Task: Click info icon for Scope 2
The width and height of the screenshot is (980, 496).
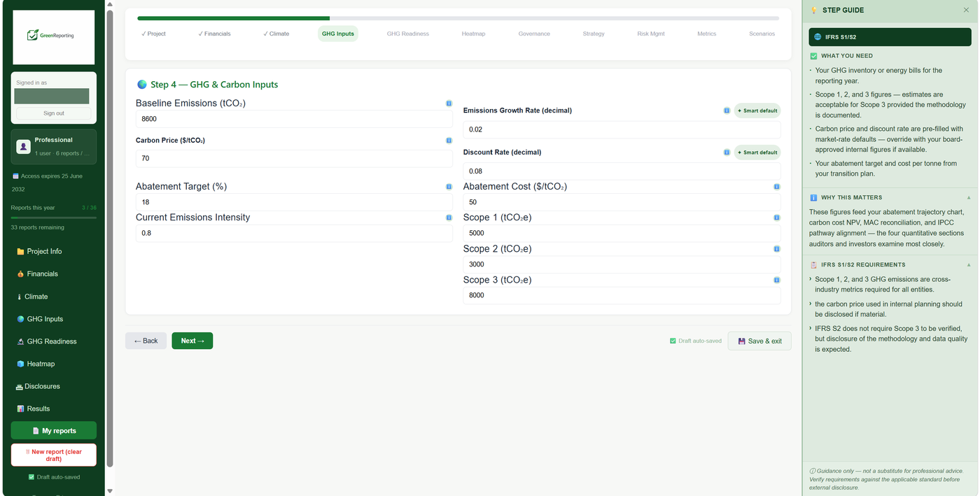Action: tap(777, 249)
